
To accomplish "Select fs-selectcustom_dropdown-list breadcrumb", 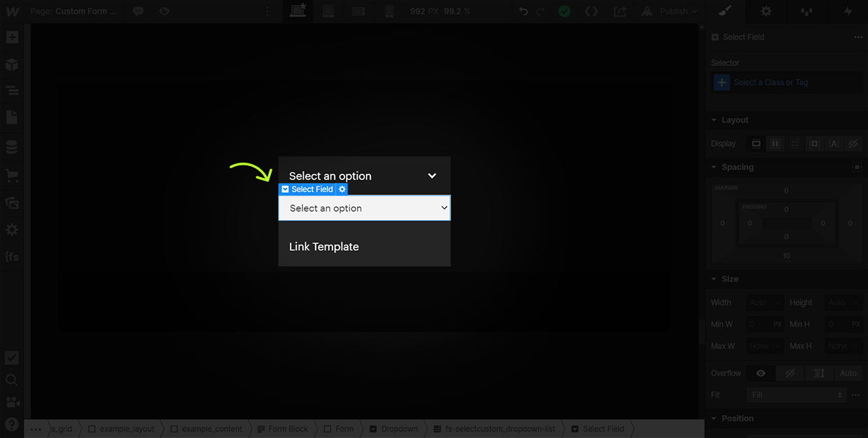I will [x=493, y=429].
